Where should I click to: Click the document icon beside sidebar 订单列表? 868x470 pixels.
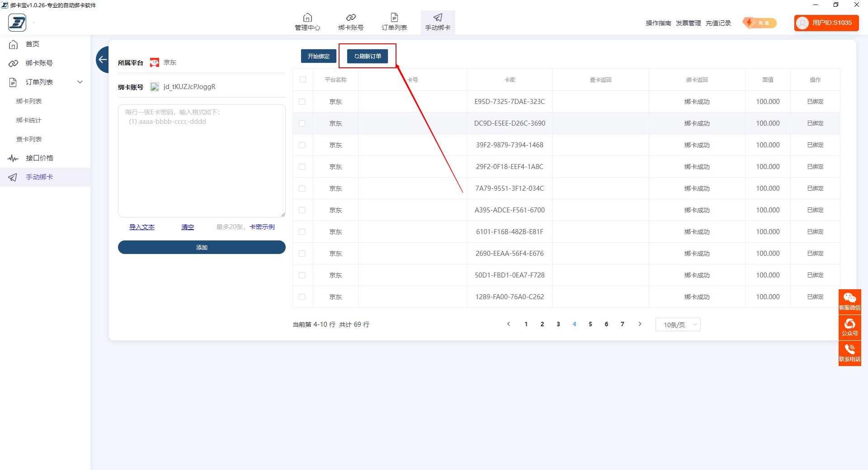coord(13,82)
